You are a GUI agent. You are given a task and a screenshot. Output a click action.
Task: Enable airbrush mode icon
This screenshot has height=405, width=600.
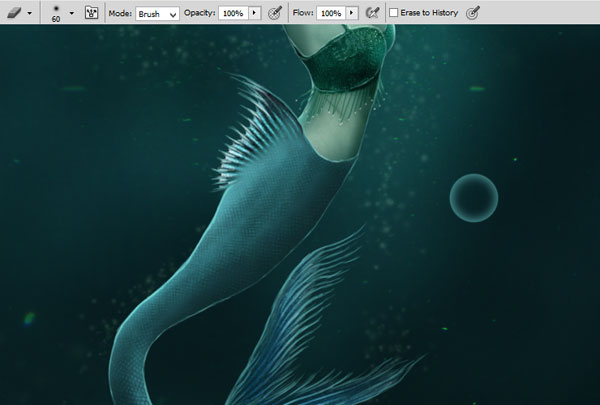pyautogui.click(x=372, y=13)
